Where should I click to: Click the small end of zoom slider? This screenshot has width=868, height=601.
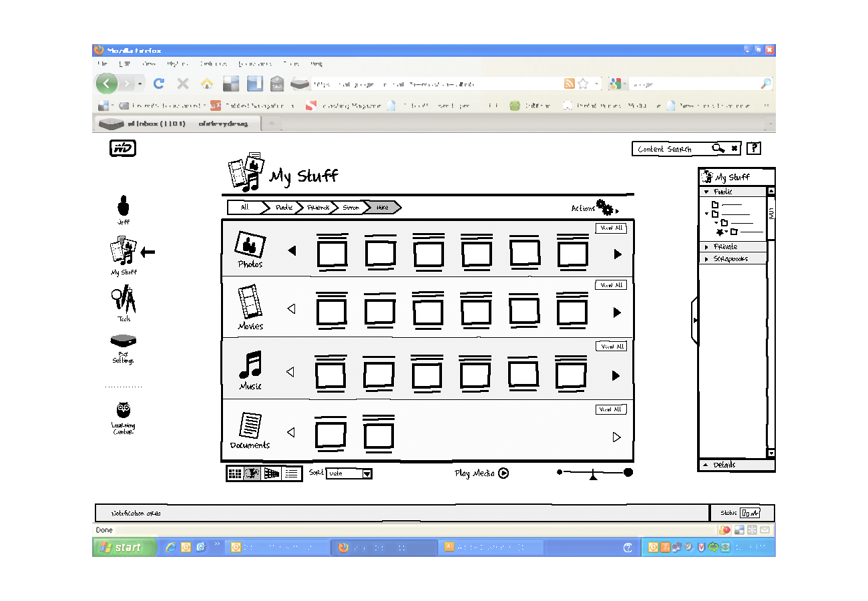[x=560, y=472]
